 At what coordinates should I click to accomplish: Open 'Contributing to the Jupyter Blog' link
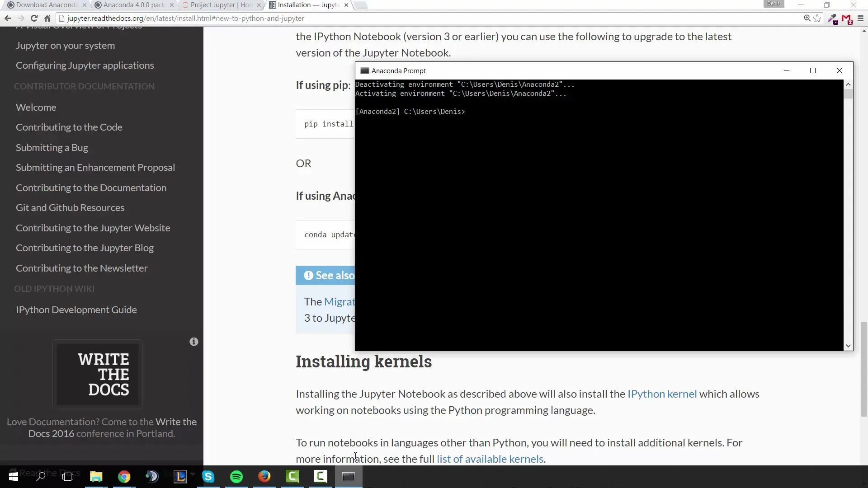pyautogui.click(x=85, y=248)
